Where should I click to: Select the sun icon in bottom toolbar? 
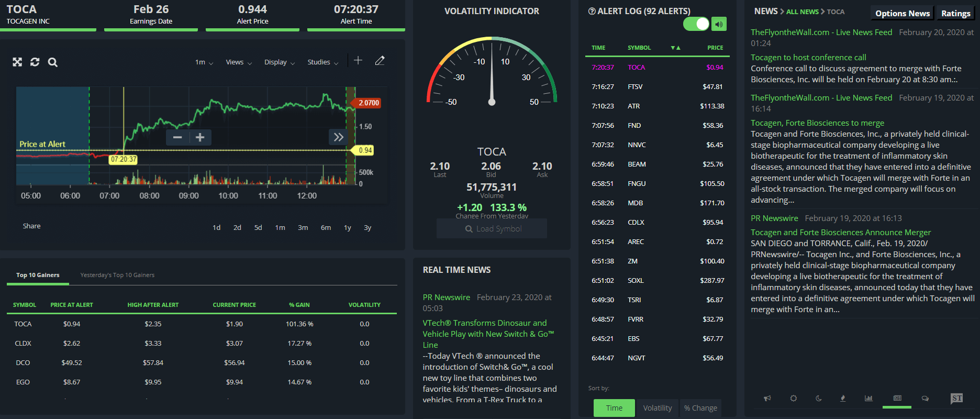[x=794, y=399]
